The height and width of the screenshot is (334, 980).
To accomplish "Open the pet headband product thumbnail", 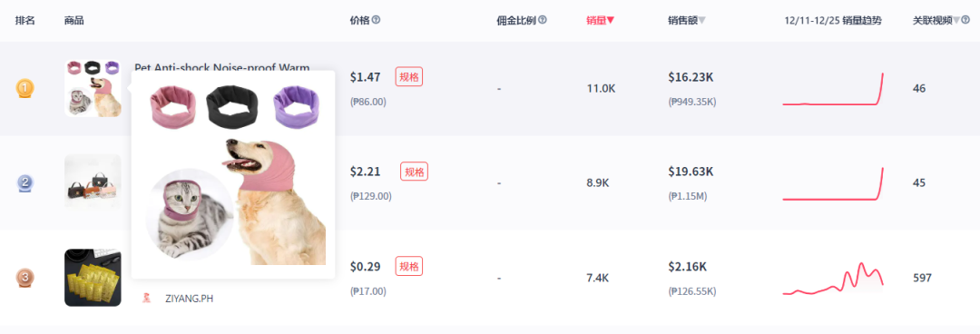I will [93, 89].
